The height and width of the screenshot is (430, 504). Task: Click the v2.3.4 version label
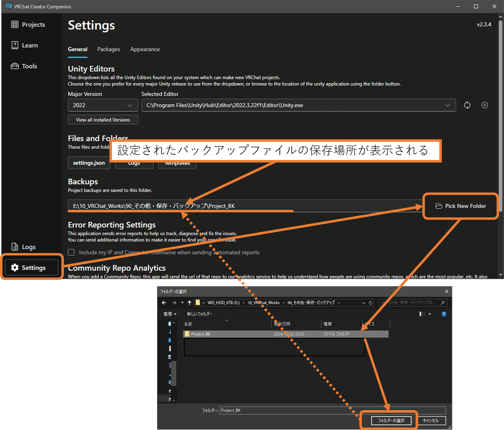[484, 24]
